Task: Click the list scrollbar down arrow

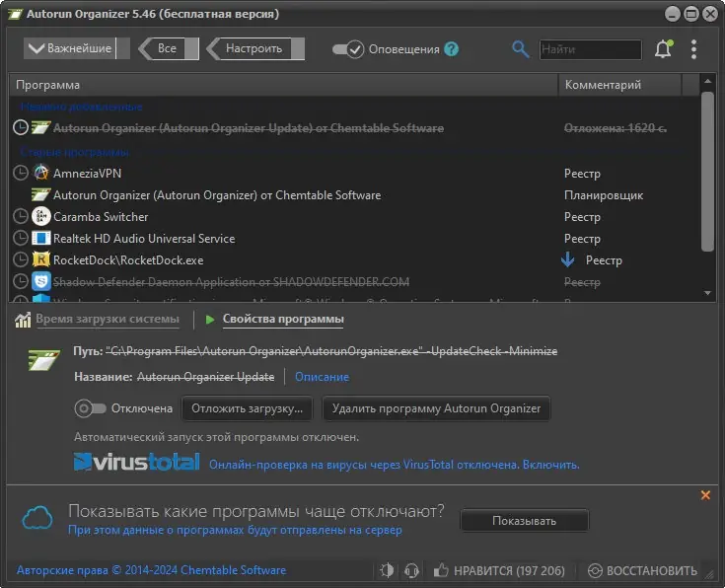Action: pos(707,293)
